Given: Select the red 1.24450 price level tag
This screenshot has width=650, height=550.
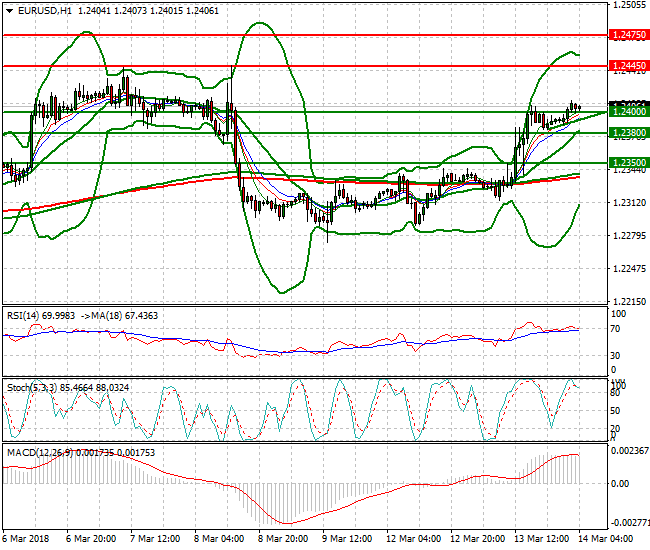Looking at the screenshot, I should (630, 66).
